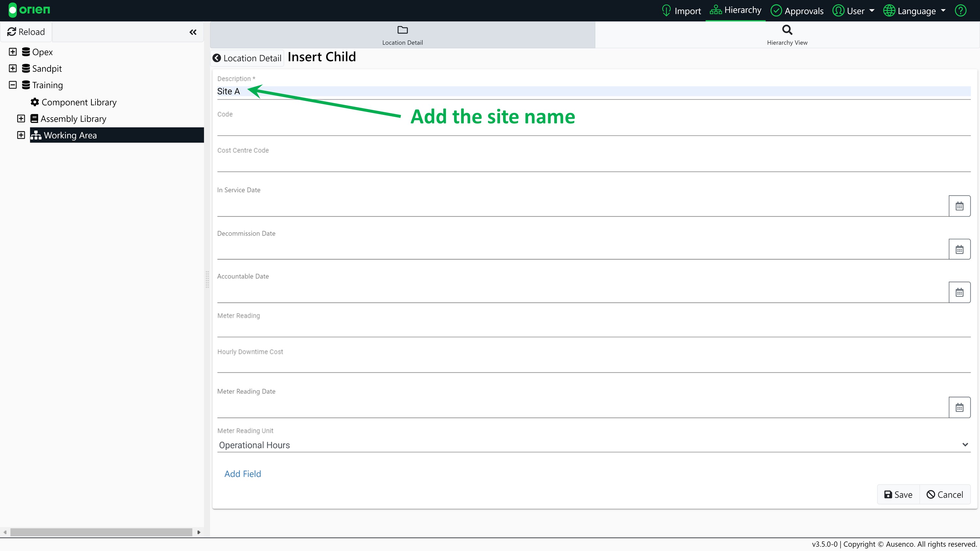Go to the Hierarchy menu
Image resolution: width=980 pixels, height=551 pixels.
click(x=735, y=10)
